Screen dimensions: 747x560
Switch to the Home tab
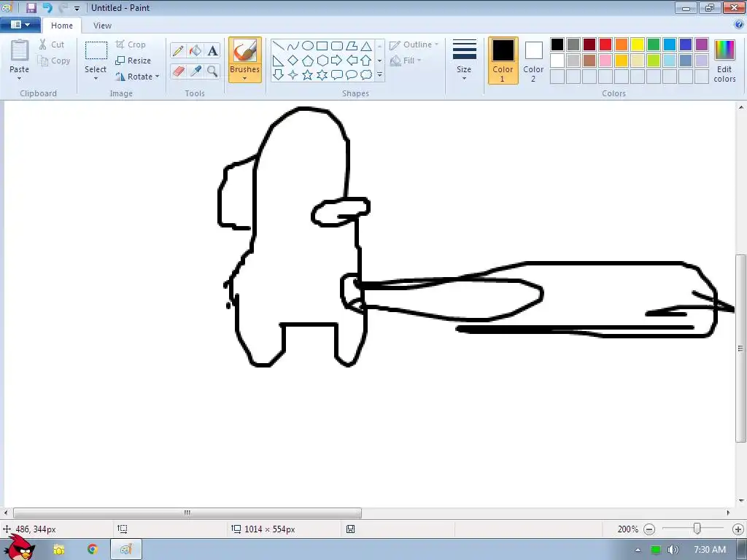tap(62, 26)
